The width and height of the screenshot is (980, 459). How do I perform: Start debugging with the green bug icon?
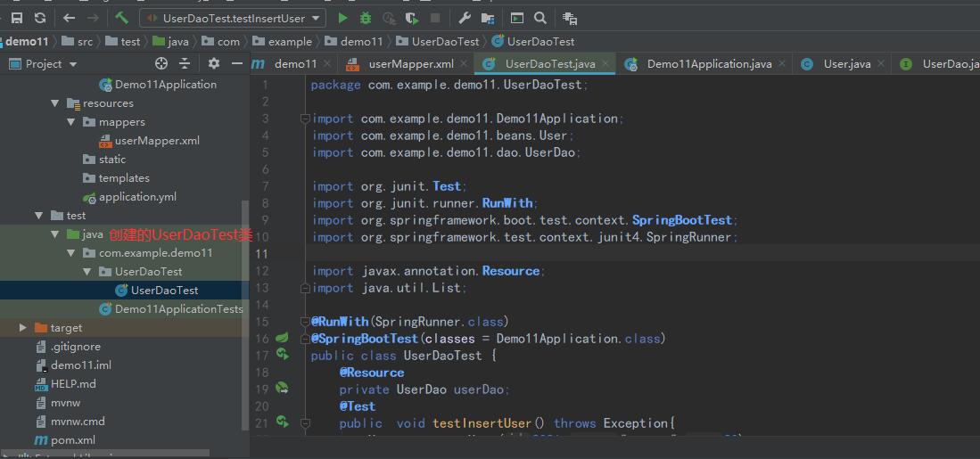click(366, 18)
